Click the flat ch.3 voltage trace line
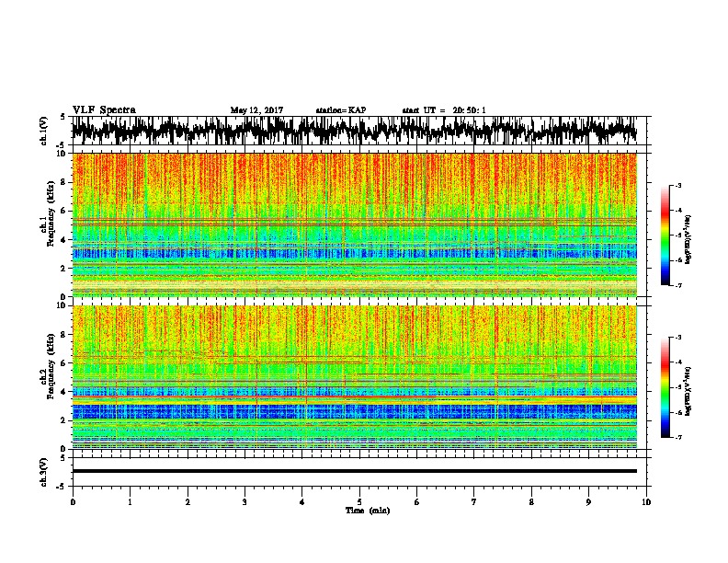 (354, 471)
